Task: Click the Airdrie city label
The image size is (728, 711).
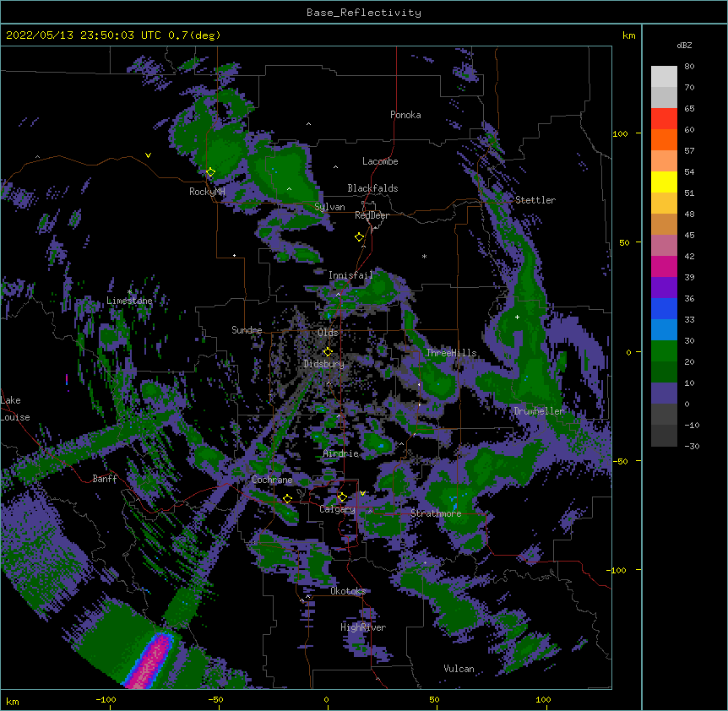Action: pos(341,453)
